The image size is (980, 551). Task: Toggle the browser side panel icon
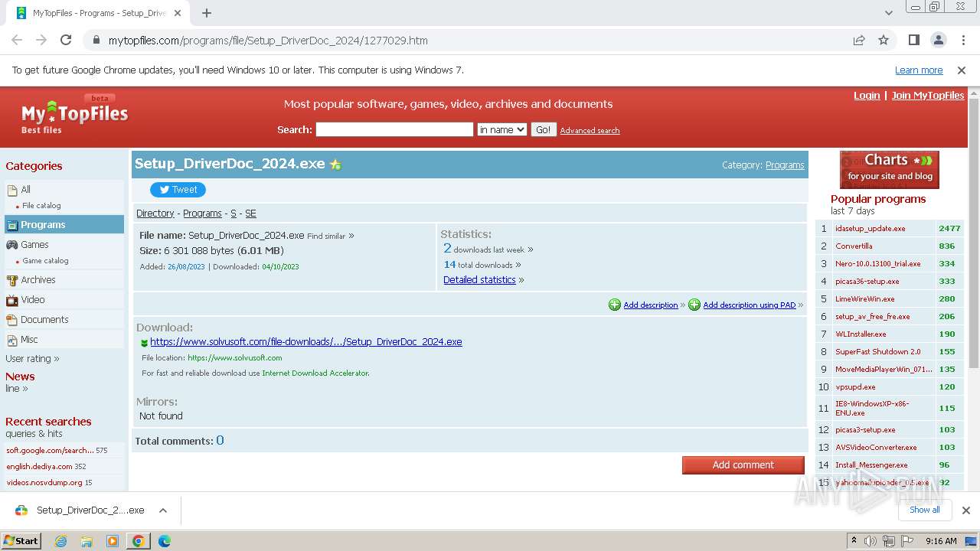pyautogui.click(x=914, y=41)
